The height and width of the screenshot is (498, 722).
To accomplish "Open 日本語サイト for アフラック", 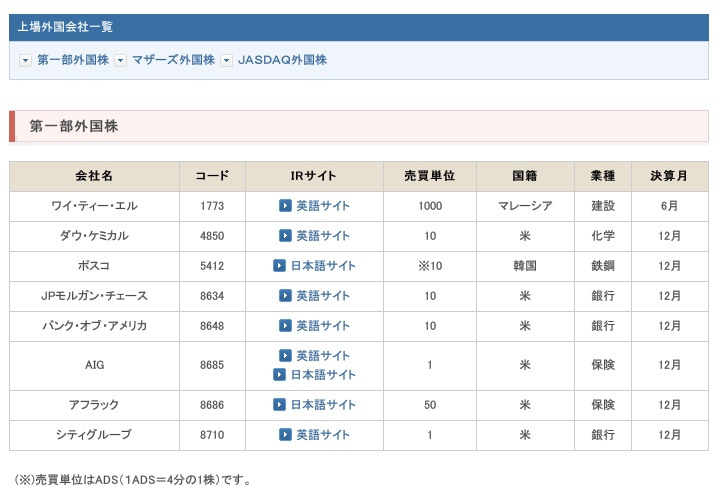I will [x=323, y=405].
